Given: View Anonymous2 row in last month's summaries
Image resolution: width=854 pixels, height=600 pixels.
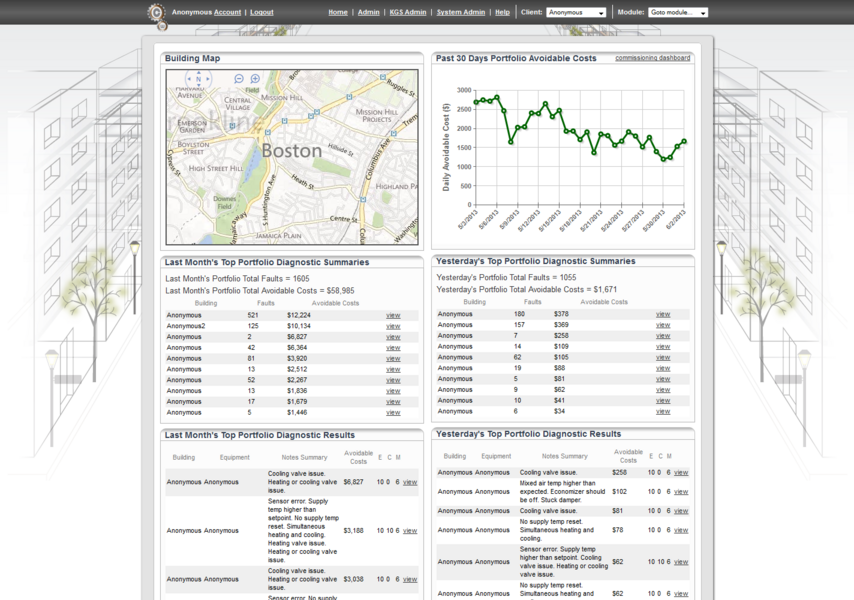Looking at the screenshot, I should [x=393, y=326].
